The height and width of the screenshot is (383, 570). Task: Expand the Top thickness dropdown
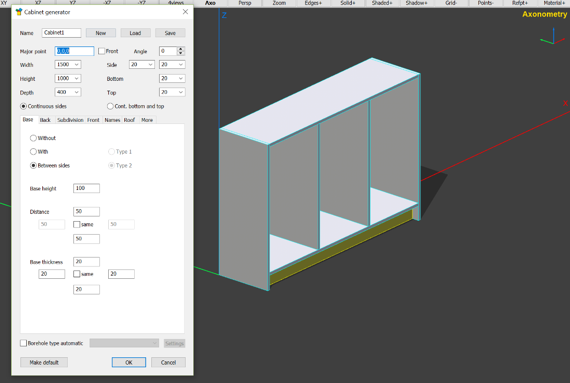pyautogui.click(x=181, y=92)
